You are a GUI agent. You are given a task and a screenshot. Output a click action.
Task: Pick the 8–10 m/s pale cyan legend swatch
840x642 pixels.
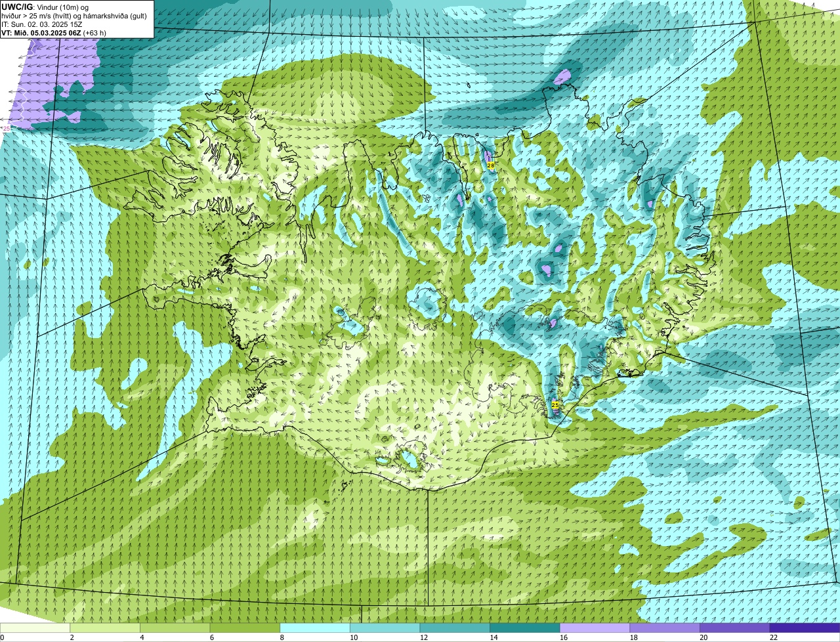point(315,628)
